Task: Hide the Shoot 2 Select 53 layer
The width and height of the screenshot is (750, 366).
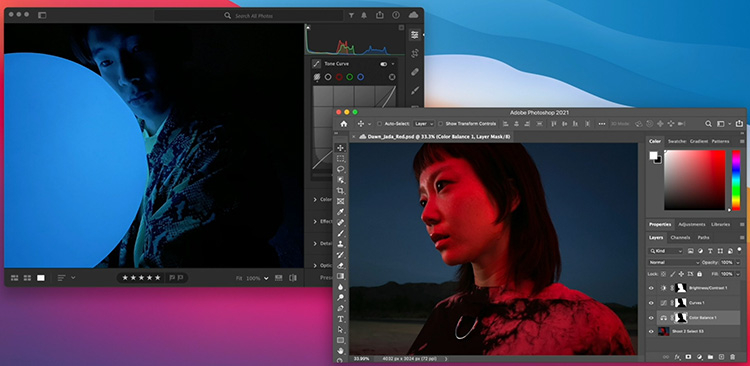Action: [651, 331]
